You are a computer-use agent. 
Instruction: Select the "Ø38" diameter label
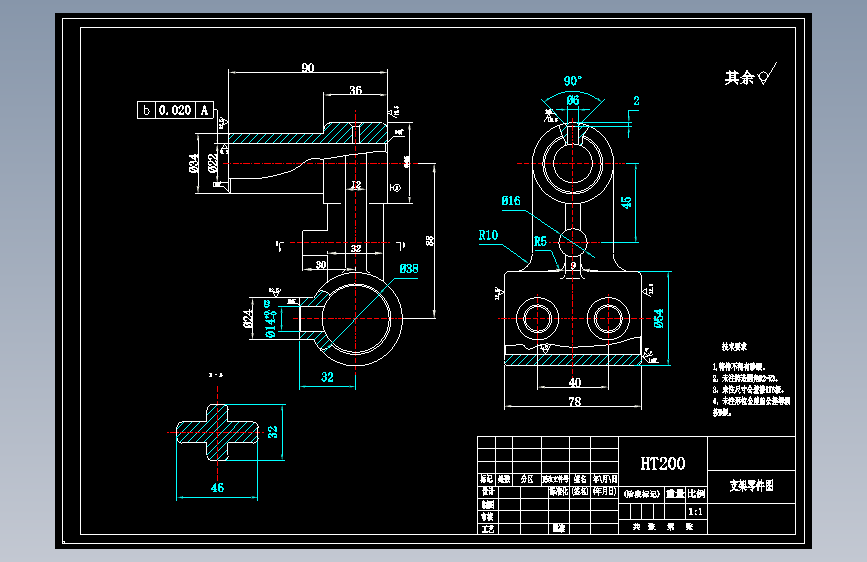[x=409, y=269]
